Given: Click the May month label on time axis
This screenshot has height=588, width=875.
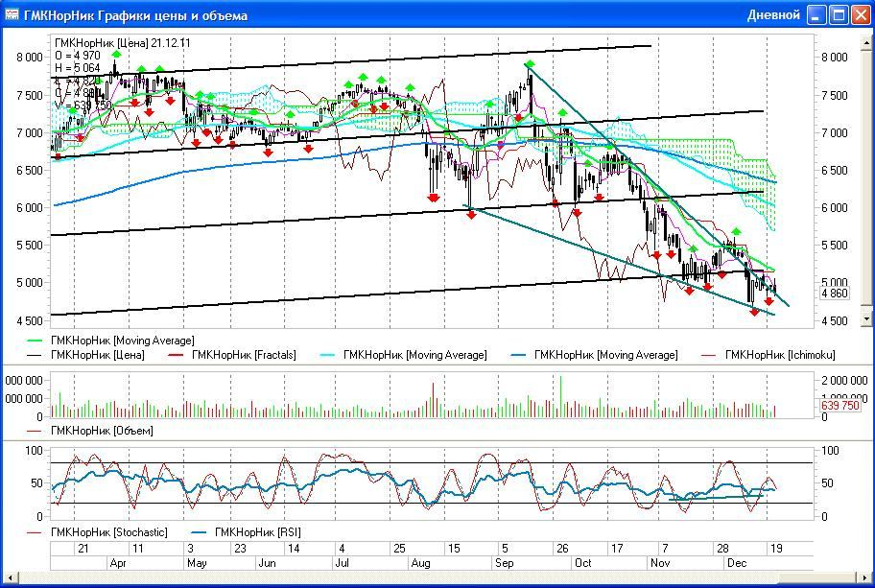Looking at the screenshot, I should pyautogui.click(x=197, y=563).
